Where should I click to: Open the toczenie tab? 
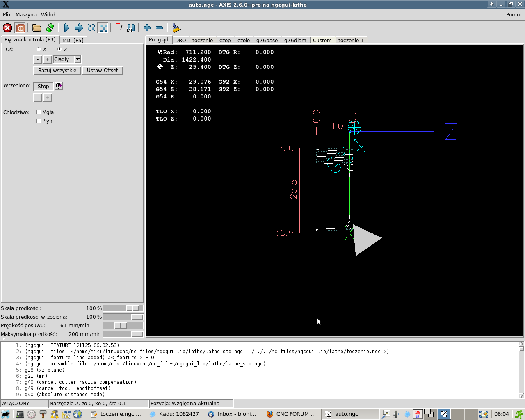click(x=203, y=40)
